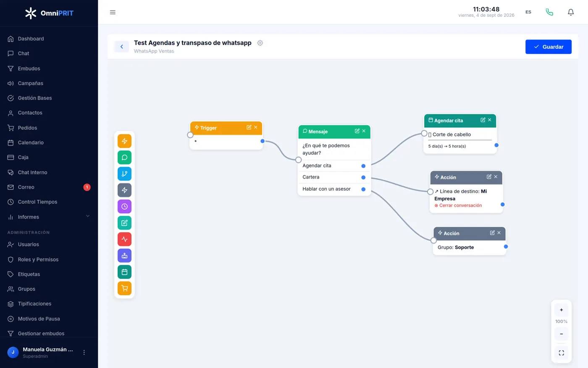The height and width of the screenshot is (368, 588).
Task: Select the Hablar con un asesor output port
Action: point(363,189)
